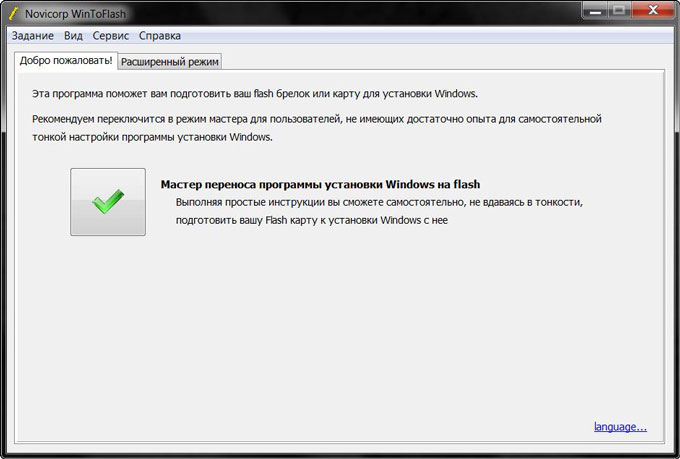The height and width of the screenshot is (459, 680).
Task: Click the line тонкой настройки программы установки Windows
Action: (152, 137)
